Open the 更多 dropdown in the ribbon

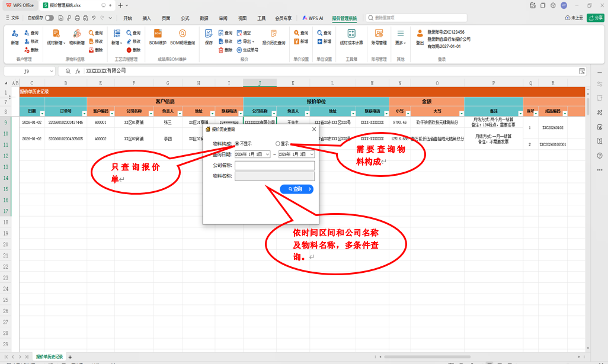pyautogui.click(x=401, y=37)
